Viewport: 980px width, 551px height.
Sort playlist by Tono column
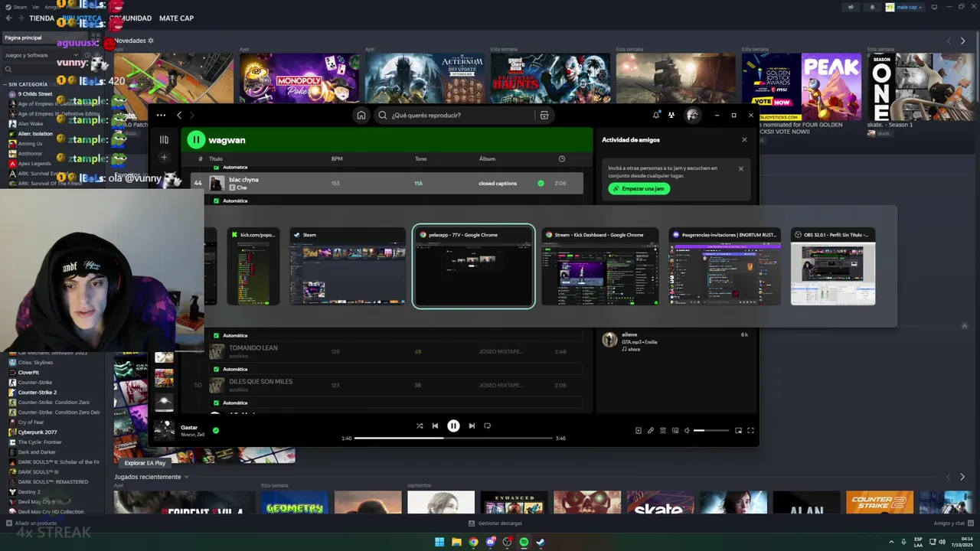click(421, 158)
